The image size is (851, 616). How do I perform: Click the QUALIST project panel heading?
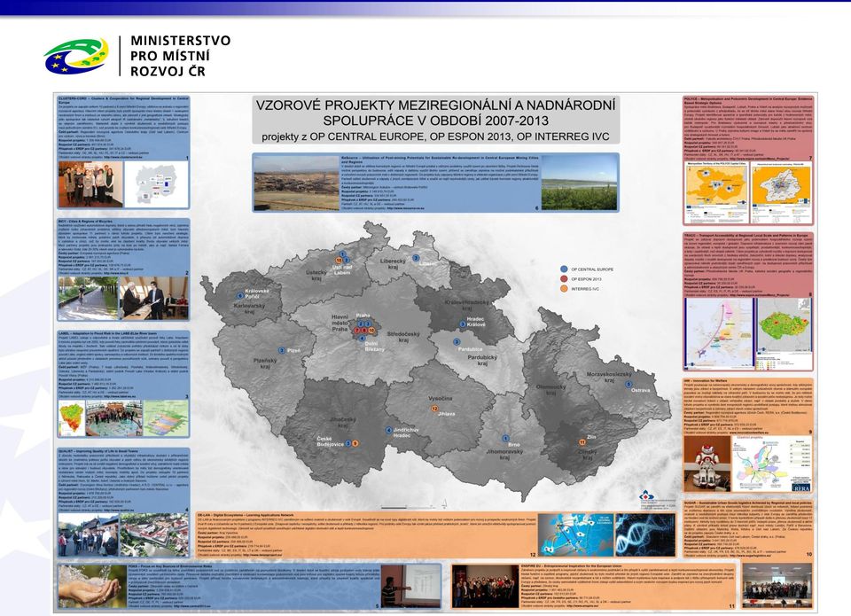pos(98,450)
